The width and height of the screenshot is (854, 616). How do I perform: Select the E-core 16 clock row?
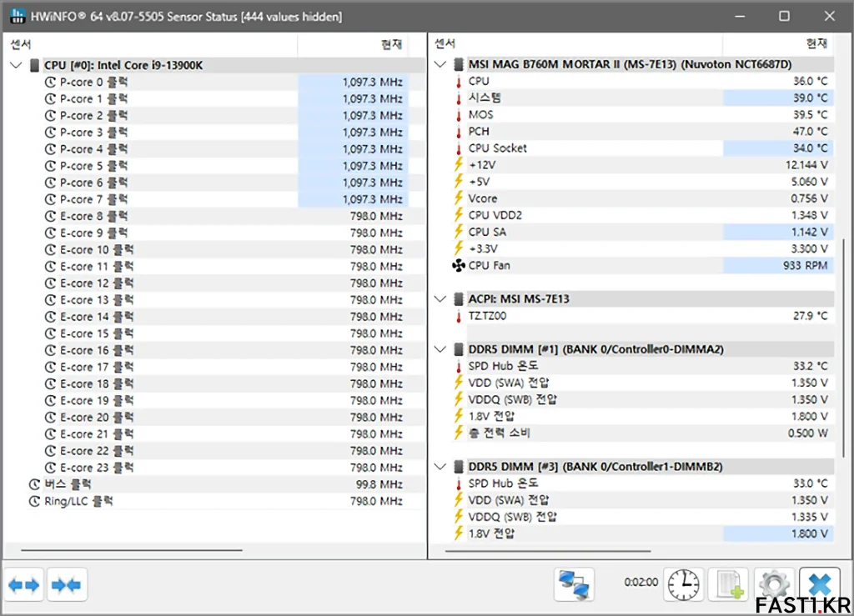[225, 350]
